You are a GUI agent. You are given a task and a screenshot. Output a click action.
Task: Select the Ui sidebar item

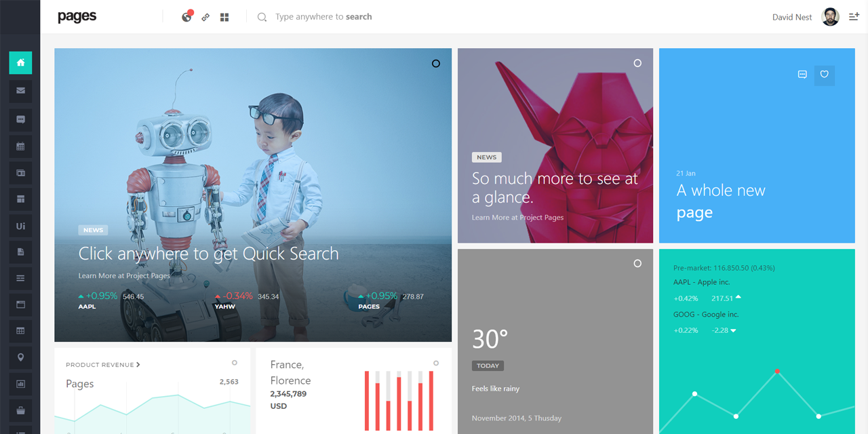pyautogui.click(x=20, y=225)
